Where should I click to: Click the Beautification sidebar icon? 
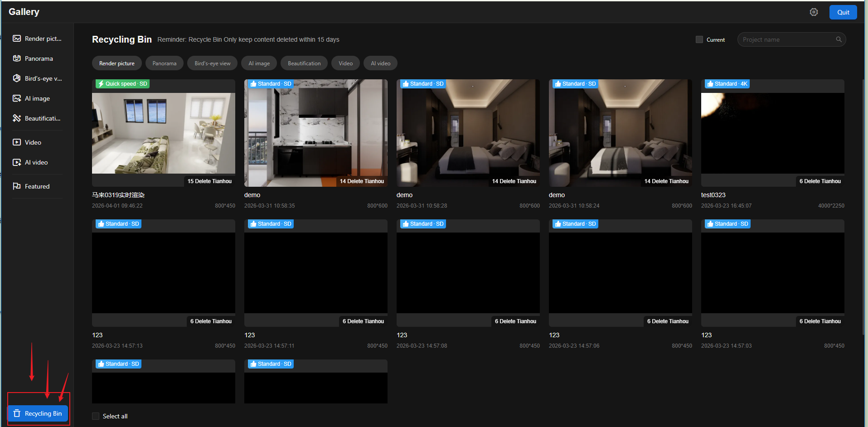17,118
